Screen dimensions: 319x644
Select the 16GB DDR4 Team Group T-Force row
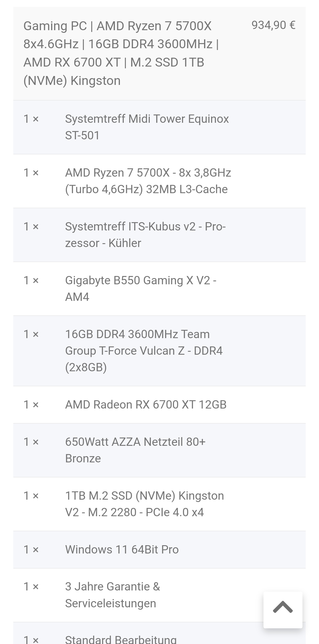[144, 351]
